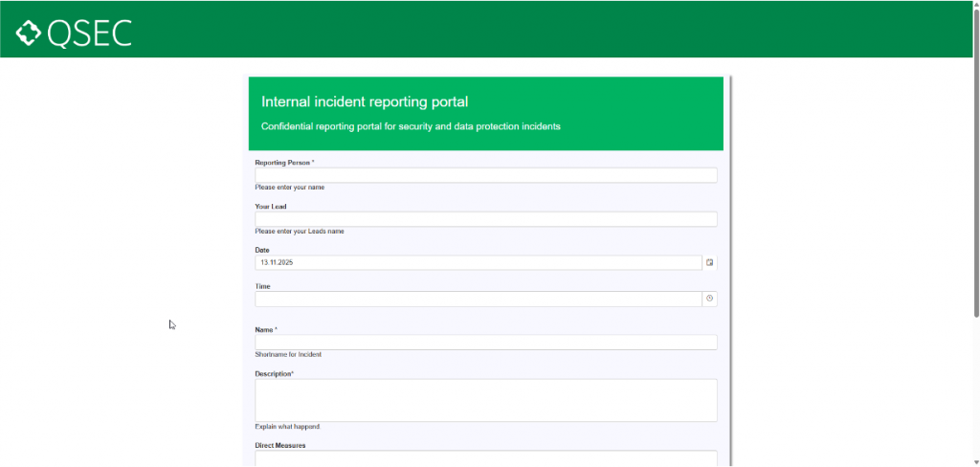The image size is (980, 467).
Task: Click the 'Confidential reporting portal' subtitle text
Action: point(411,126)
